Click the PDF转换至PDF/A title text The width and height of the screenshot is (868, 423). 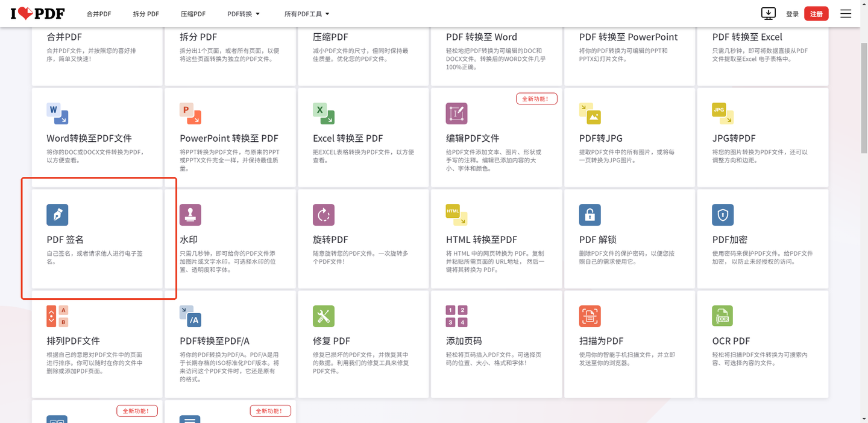pos(215,341)
